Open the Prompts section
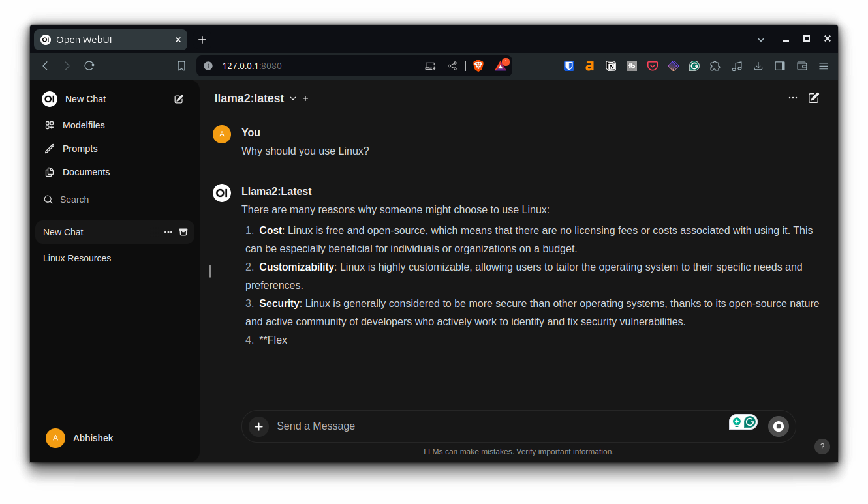This screenshot has height=504, width=868. click(x=80, y=148)
